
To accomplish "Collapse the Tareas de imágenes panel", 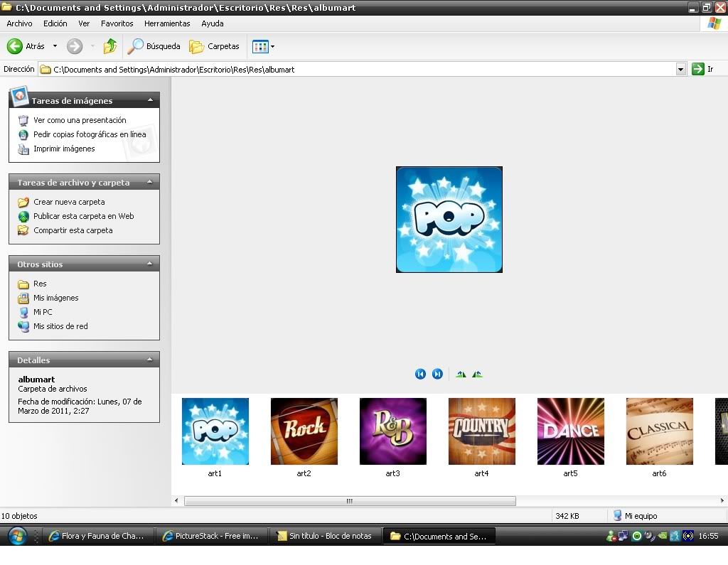I will (x=150, y=99).
